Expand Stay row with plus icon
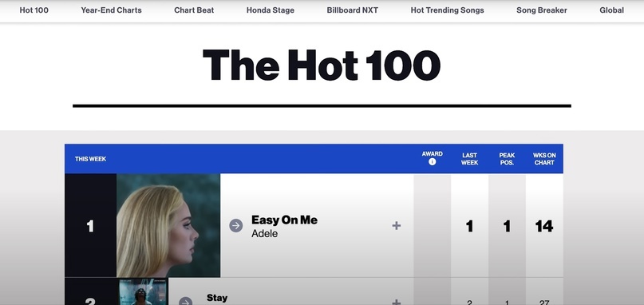The height and width of the screenshot is (305, 644). point(397,302)
